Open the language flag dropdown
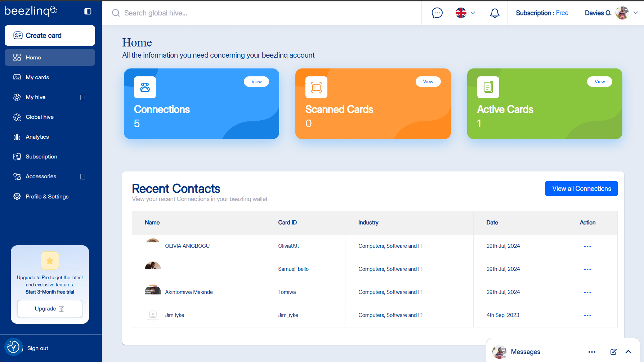This screenshot has width=644, height=362. point(466,13)
